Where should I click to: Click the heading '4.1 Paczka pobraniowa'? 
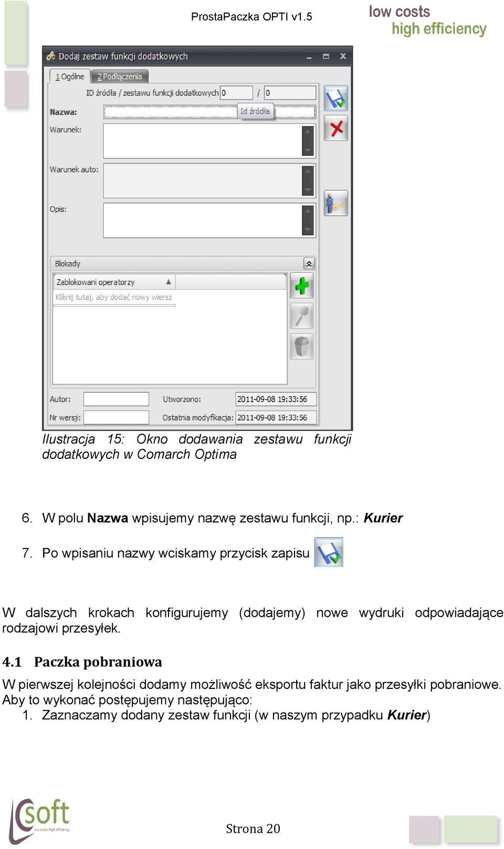tap(82, 662)
